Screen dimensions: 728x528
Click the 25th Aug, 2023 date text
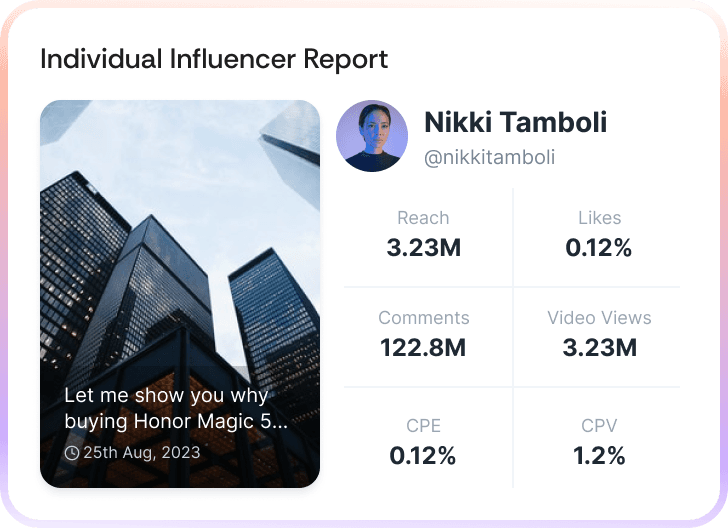click(142, 453)
